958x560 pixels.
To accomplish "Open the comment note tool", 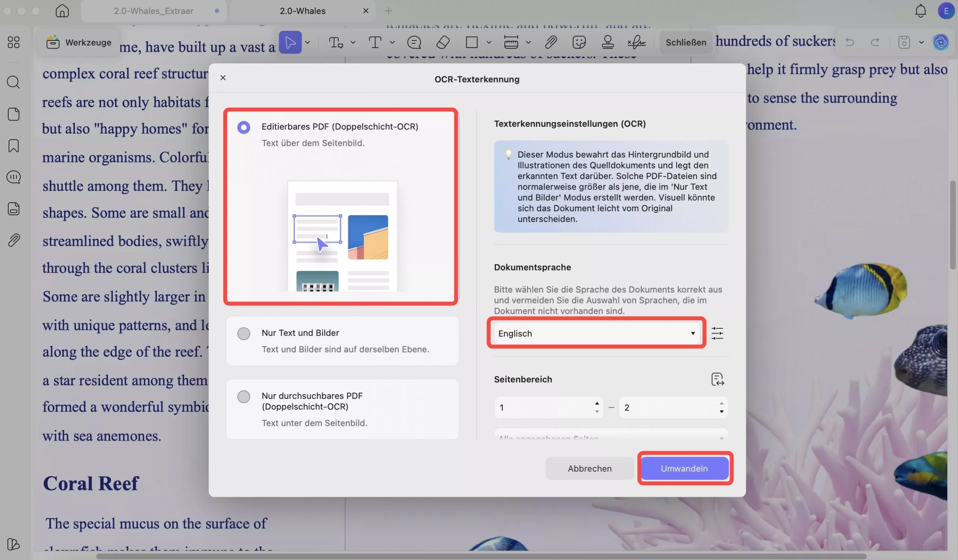I will 414,42.
